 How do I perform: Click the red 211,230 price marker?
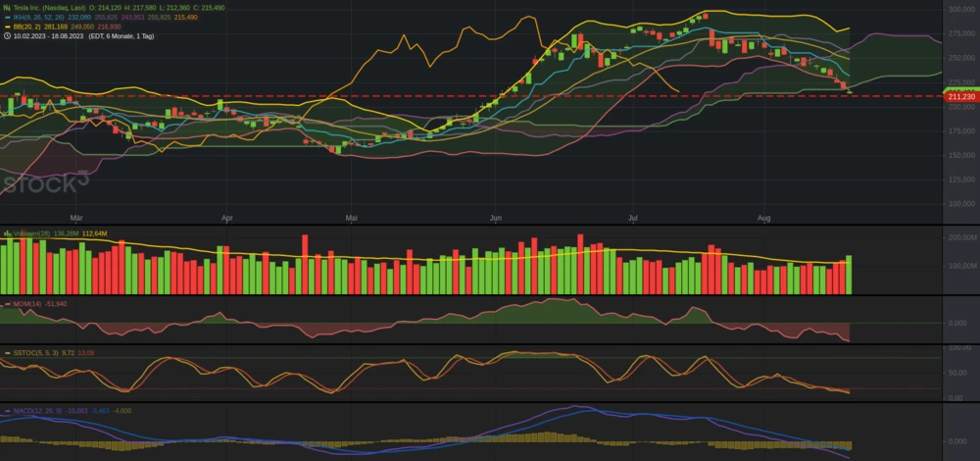point(961,97)
